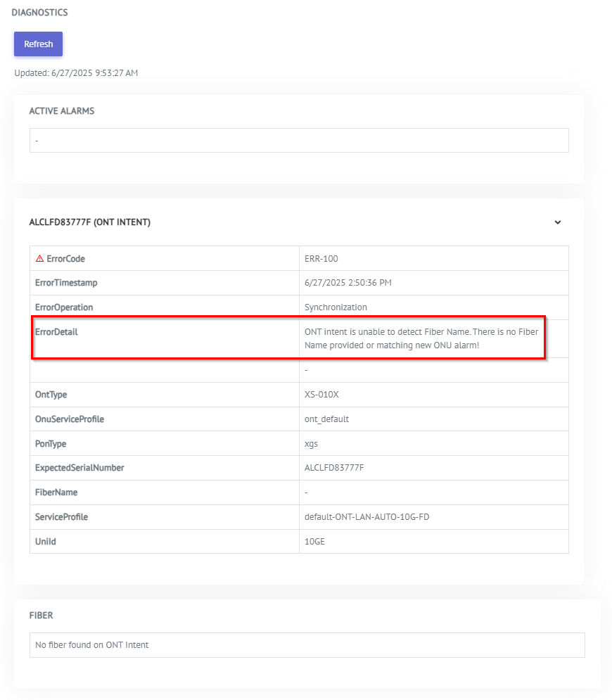The width and height of the screenshot is (612, 700).
Task: Click the ErrorDetail message text
Action: click(421, 338)
